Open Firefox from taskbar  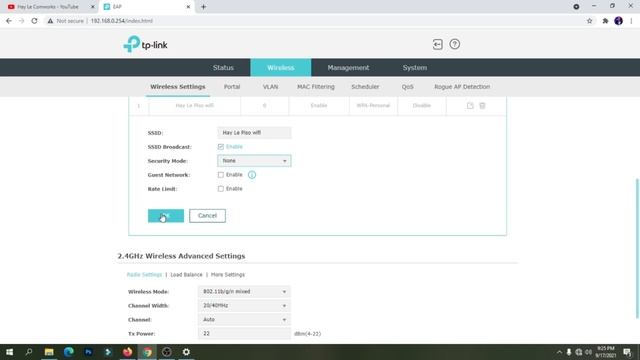click(127, 352)
